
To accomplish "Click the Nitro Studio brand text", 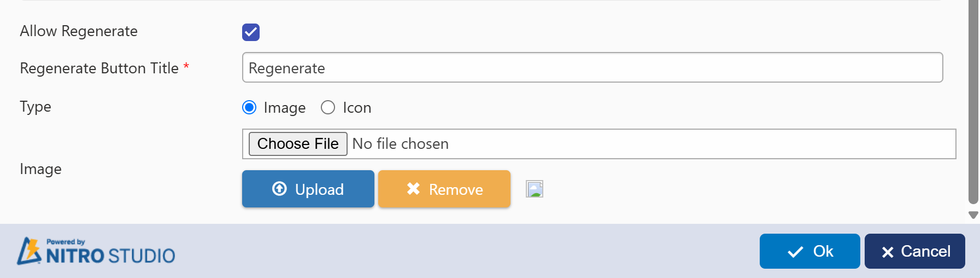I will point(110,256).
